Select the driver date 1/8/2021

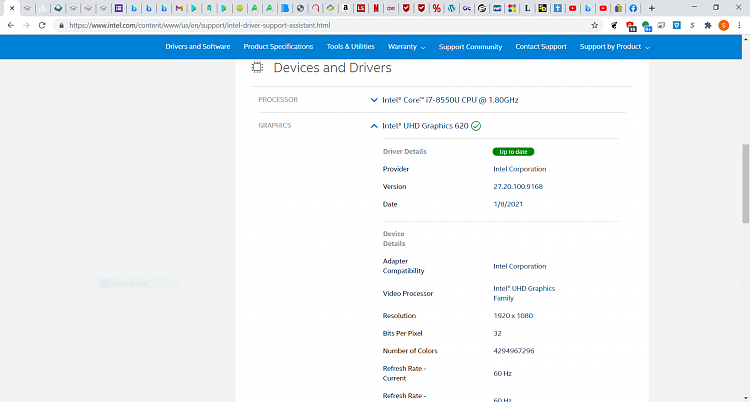coord(508,204)
